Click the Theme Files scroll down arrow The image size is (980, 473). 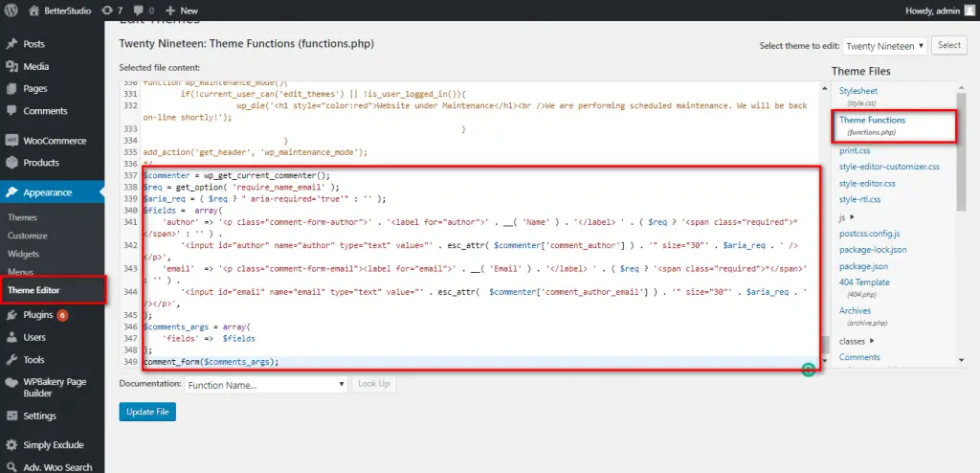(x=961, y=360)
